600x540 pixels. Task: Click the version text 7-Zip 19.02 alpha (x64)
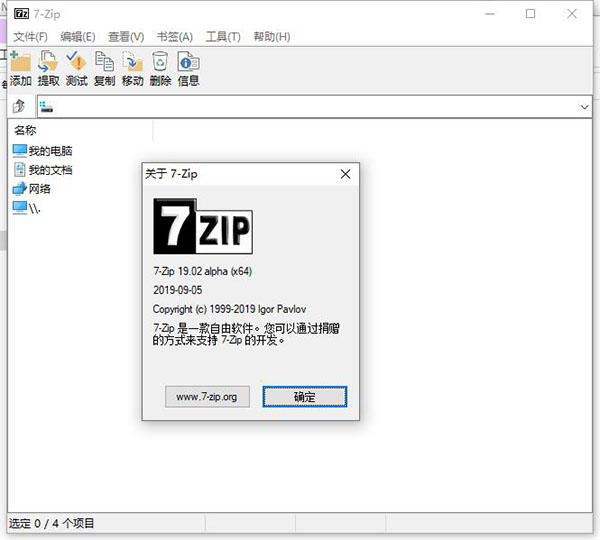point(202,271)
